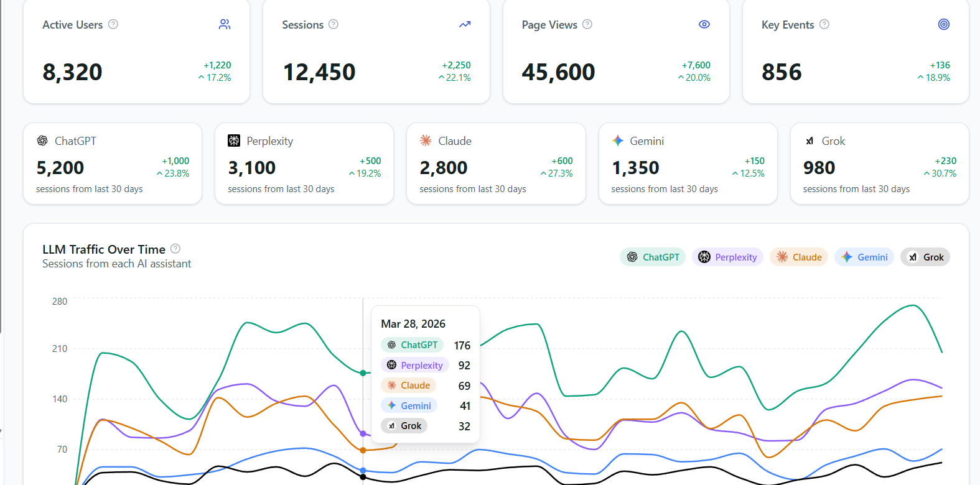
Task: Click the Claude sessions count 2,800
Action: [444, 168]
